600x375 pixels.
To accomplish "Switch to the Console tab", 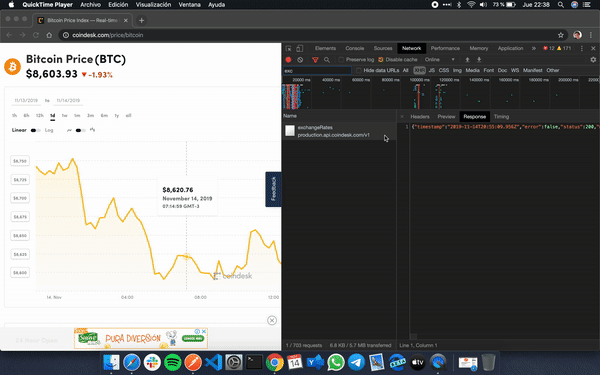I will pos(354,48).
